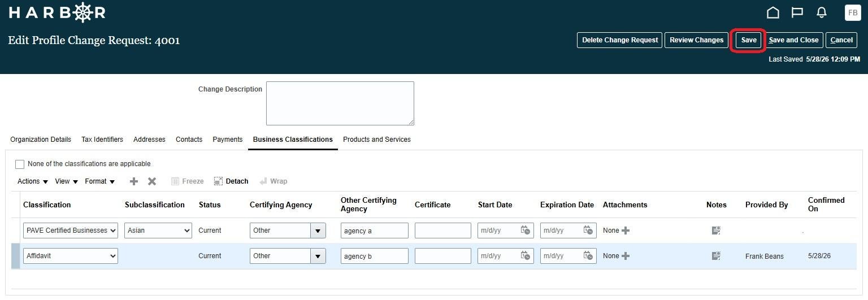Viewport: 868px width, 300px height.
Task: Click the 'agency a' Other Certifying Agency field
Action: pos(375,231)
